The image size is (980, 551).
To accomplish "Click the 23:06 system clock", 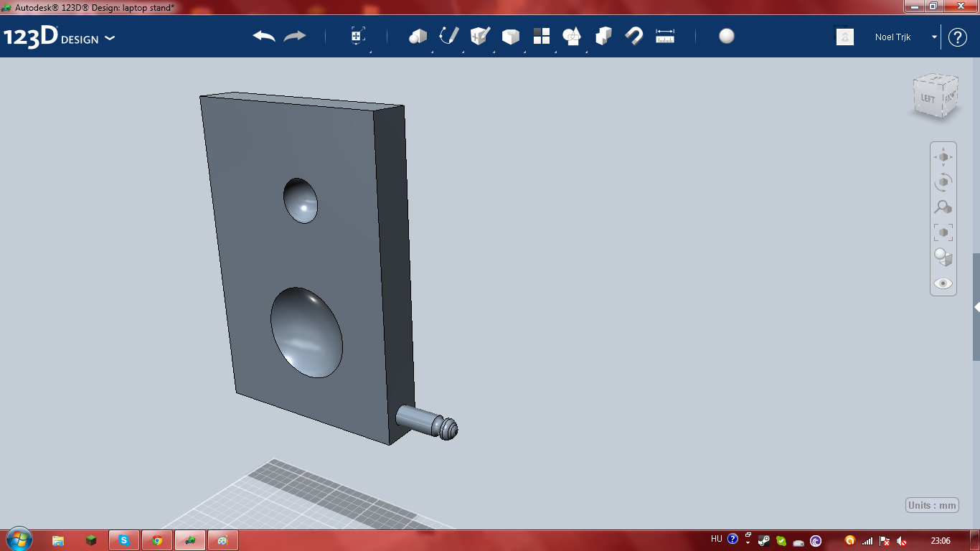I will 940,540.
